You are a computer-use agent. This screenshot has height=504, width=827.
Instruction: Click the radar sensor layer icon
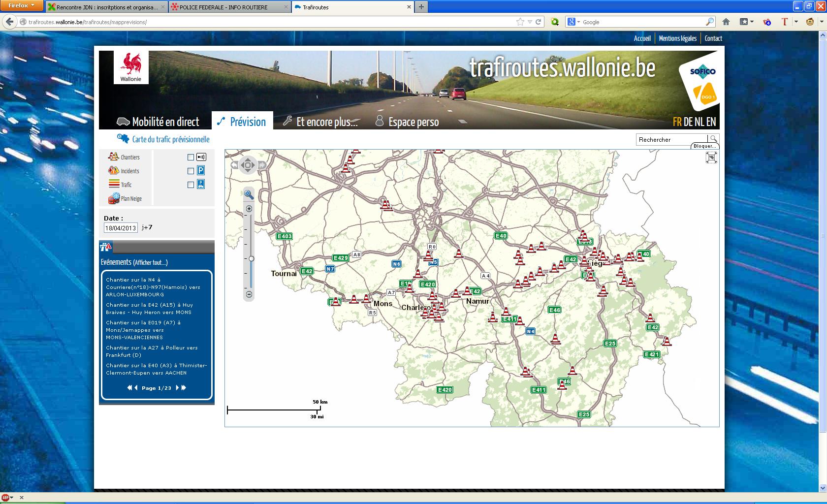[201, 157]
